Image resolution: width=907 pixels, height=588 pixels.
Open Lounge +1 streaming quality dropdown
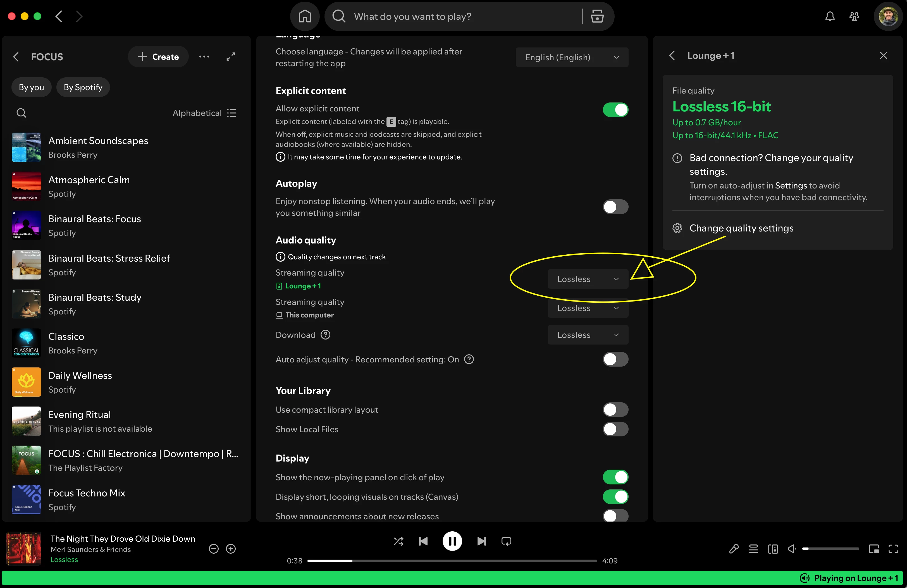588,279
